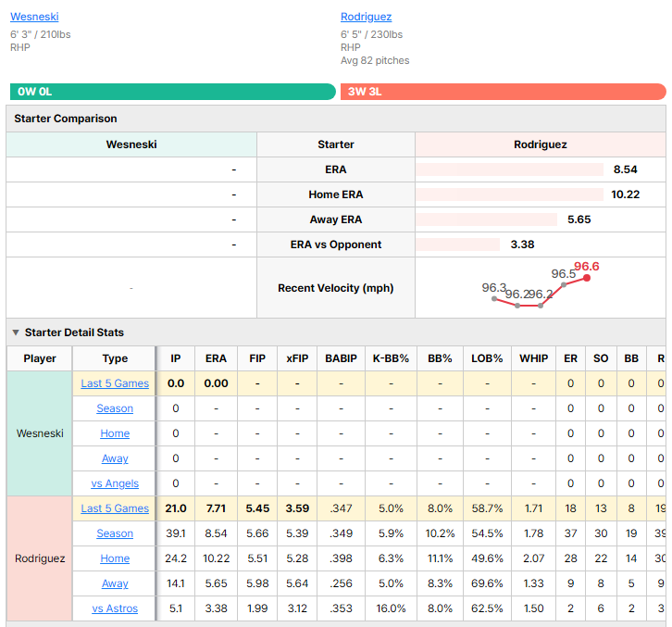
Task: Click Rodriguez's 58.7% LOB cell
Action: 487,508
